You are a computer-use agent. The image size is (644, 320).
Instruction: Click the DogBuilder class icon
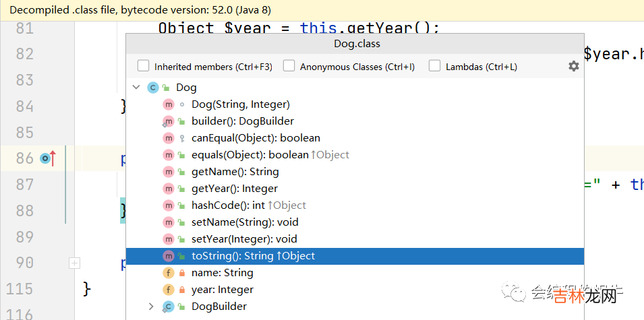(x=168, y=307)
